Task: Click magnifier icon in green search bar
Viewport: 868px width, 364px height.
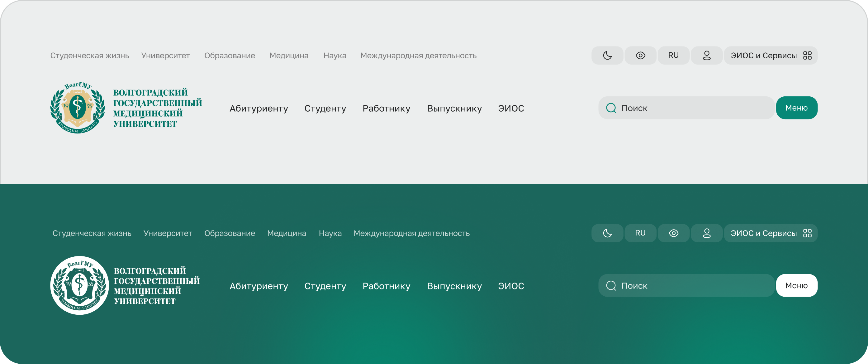Action: click(611, 286)
